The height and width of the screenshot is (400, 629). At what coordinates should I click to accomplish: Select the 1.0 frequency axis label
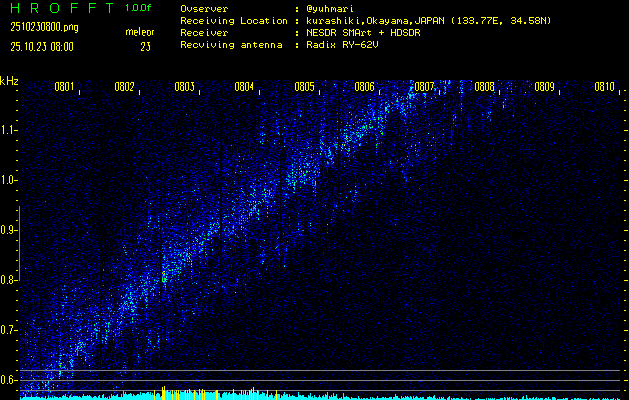(x=9, y=180)
